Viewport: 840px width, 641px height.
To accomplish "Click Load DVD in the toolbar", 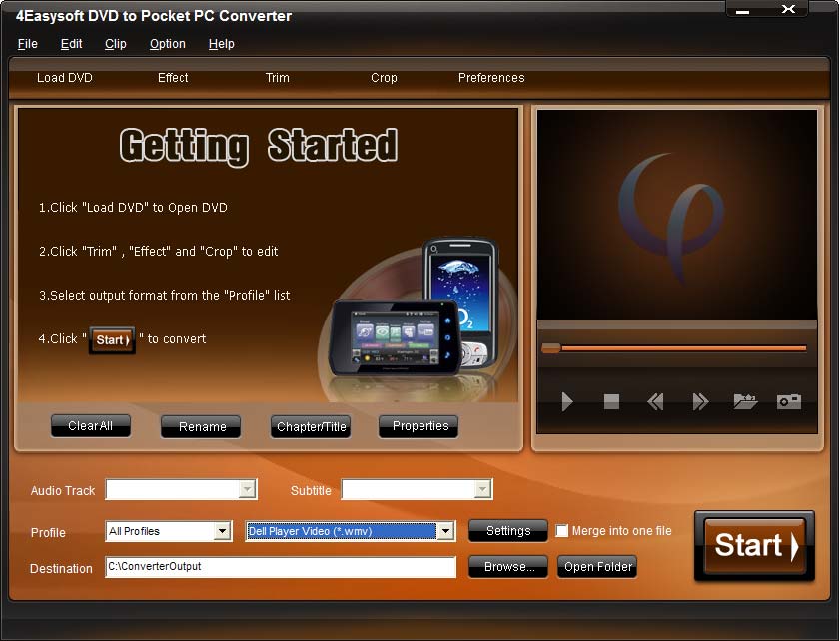I will 65,78.
